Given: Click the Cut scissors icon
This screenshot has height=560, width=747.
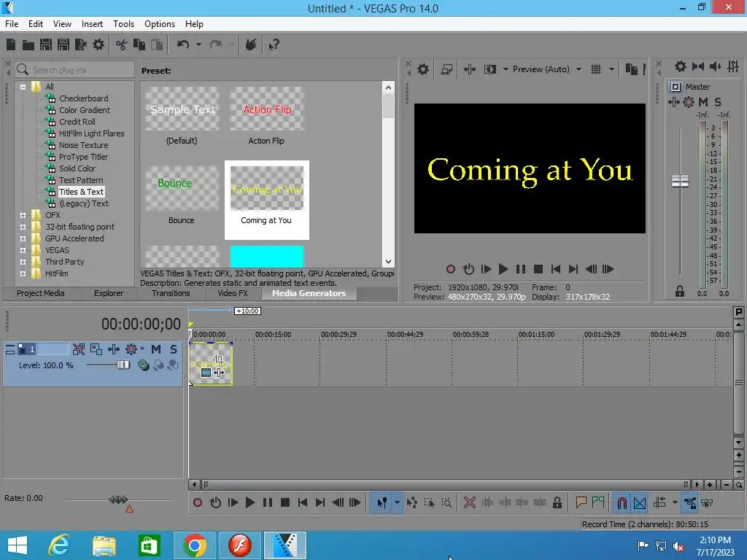Looking at the screenshot, I should [x=121, y=44].
